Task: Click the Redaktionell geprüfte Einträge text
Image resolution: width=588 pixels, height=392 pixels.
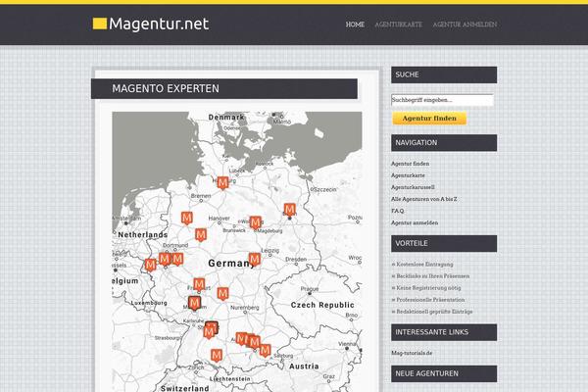Action: 434,312
